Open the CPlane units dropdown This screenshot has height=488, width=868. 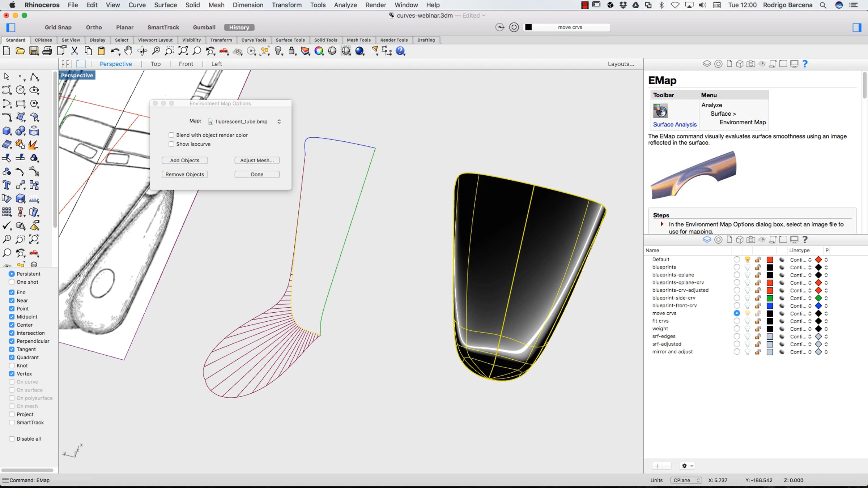[x=686, y=480]
